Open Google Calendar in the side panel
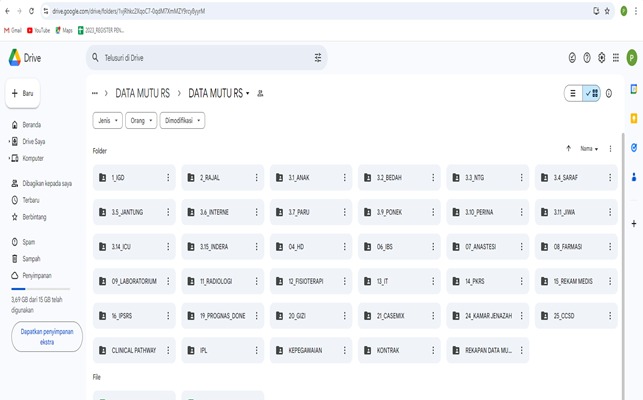643x400 pixels. (634, 89)
